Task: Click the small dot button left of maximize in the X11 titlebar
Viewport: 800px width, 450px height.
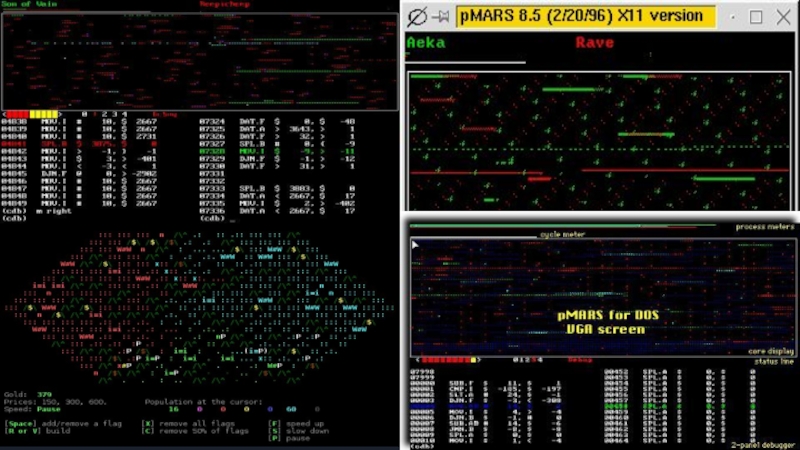Action: pos(733,17)
